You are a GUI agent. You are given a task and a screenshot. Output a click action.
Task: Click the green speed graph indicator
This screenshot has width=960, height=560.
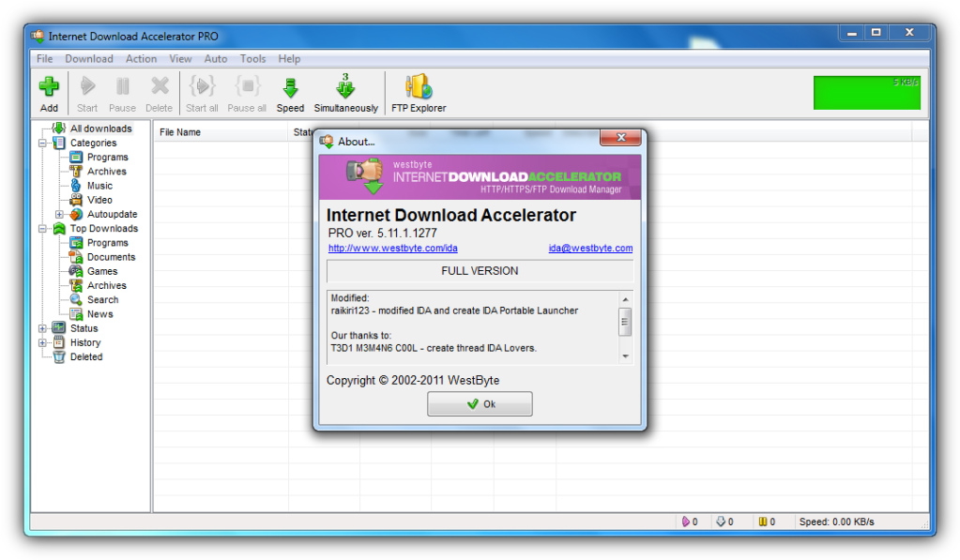click(866, 93)
